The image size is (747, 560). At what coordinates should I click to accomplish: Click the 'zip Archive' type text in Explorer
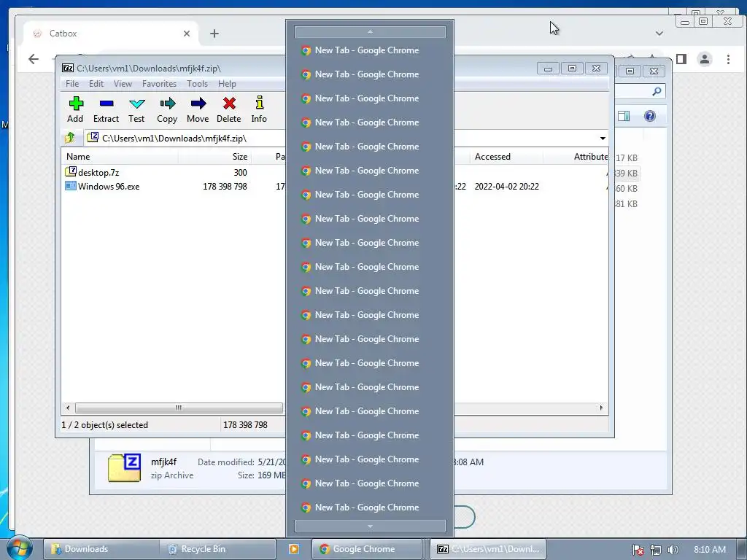click(x=172, y=475)
